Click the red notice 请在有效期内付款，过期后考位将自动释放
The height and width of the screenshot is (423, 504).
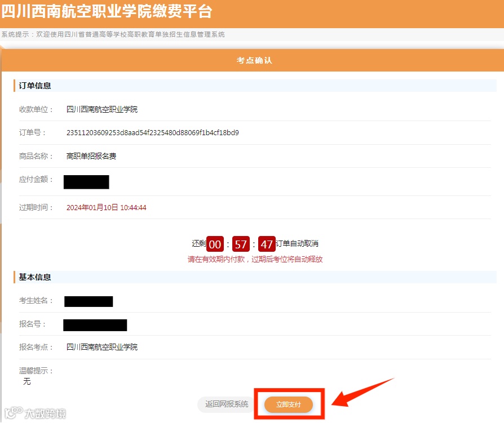tap(255, 259)
